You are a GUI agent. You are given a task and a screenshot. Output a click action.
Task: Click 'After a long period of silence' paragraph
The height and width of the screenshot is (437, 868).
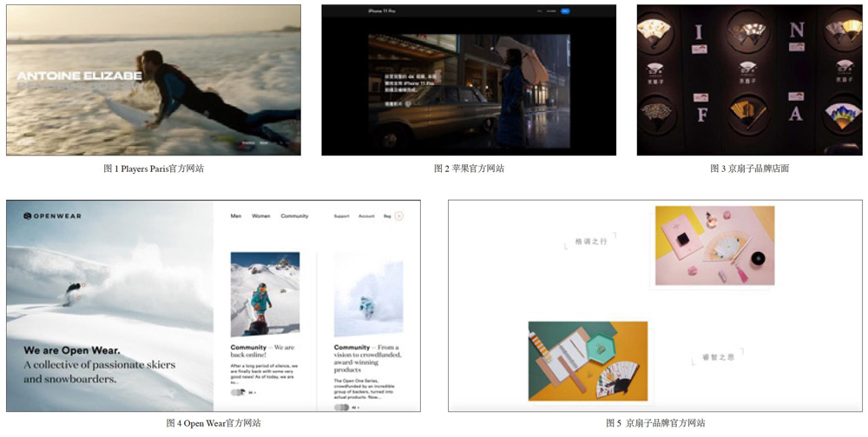pos(265,374)
